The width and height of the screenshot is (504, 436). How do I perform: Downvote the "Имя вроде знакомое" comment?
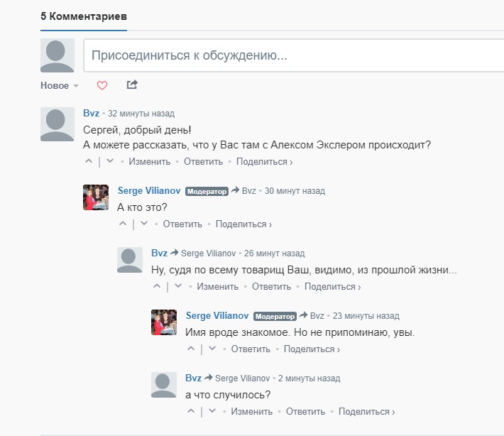[x=212, y=349]
